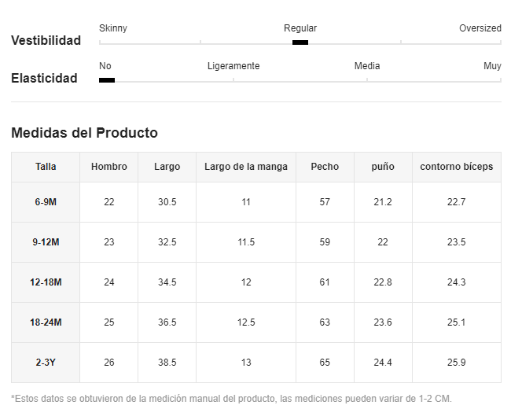The height and width of the screenshot is (420, 522).
Task: Click the contorno bíceps column header
Action: click(457, 167)
